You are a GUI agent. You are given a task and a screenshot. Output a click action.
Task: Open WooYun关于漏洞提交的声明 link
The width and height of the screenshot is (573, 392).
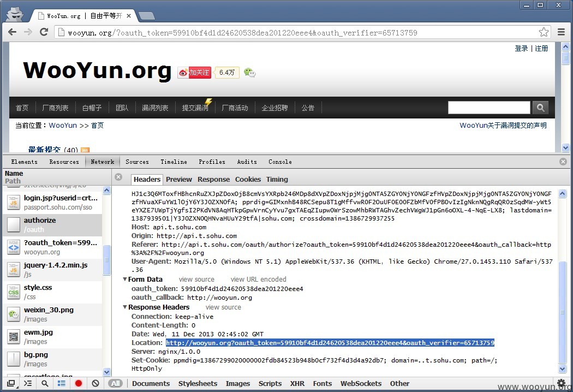pos(503,126)
